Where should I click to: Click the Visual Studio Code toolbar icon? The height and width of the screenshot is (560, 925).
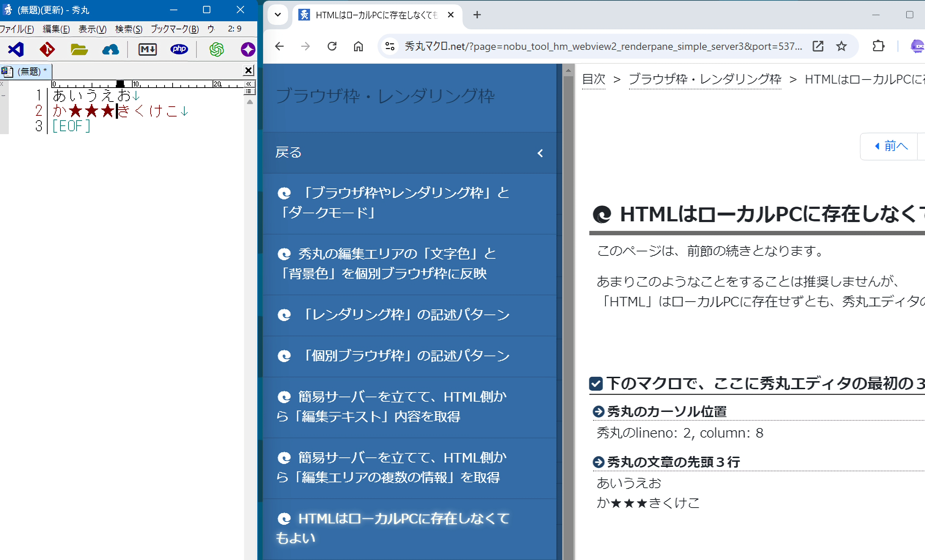[16, 49]
